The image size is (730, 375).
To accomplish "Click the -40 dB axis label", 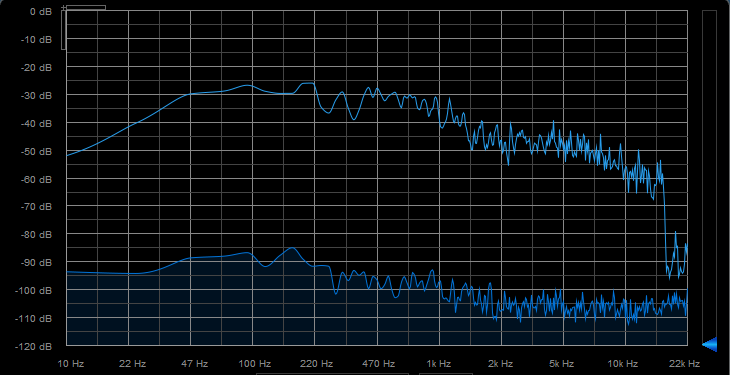I will [37, 123].
